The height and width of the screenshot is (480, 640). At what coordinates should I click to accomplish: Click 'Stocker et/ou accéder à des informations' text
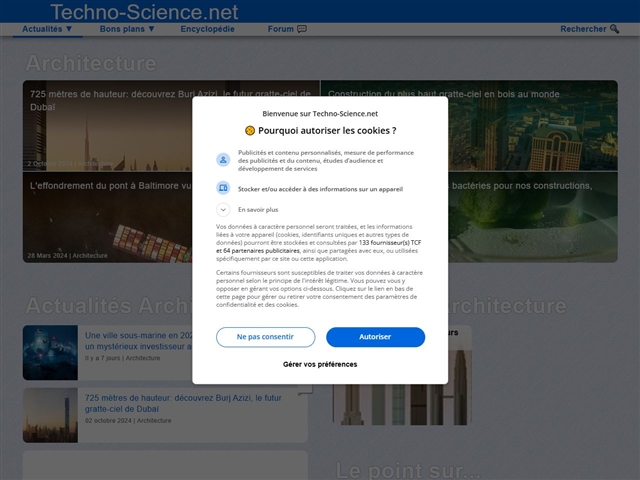click(x=320, y=189)
